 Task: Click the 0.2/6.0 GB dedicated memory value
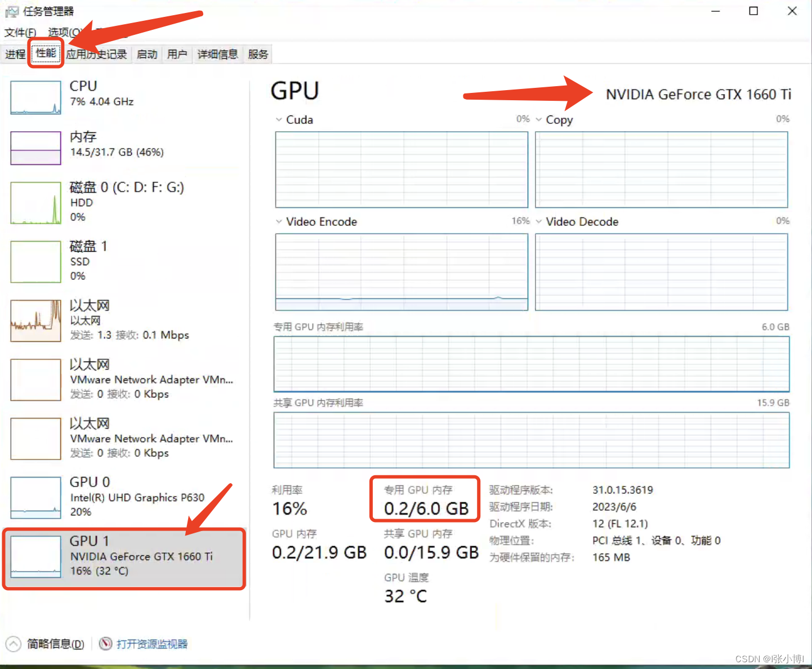[x=426, y=509]
